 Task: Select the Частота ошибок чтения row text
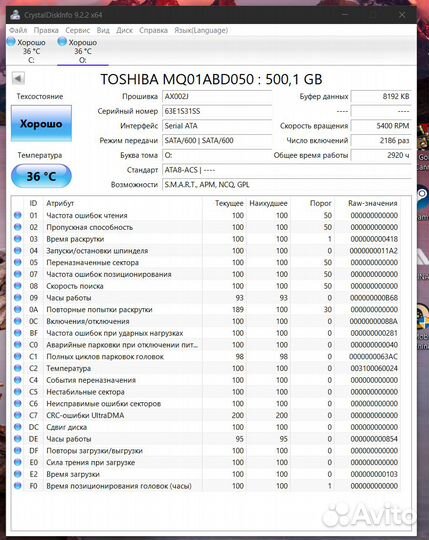pos(87,215)
